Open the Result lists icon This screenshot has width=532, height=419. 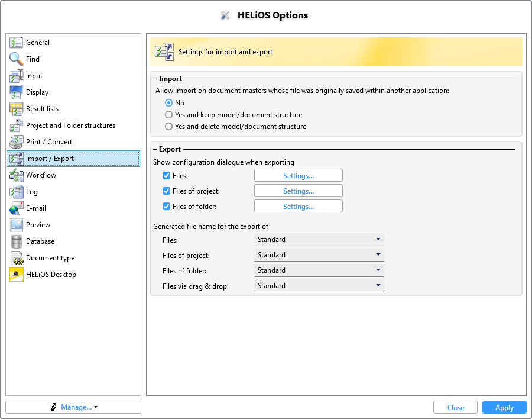click(16, 109)
